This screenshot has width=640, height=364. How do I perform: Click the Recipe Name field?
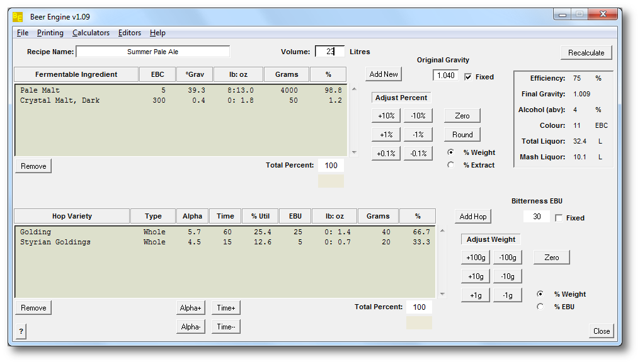coord(153,52)
